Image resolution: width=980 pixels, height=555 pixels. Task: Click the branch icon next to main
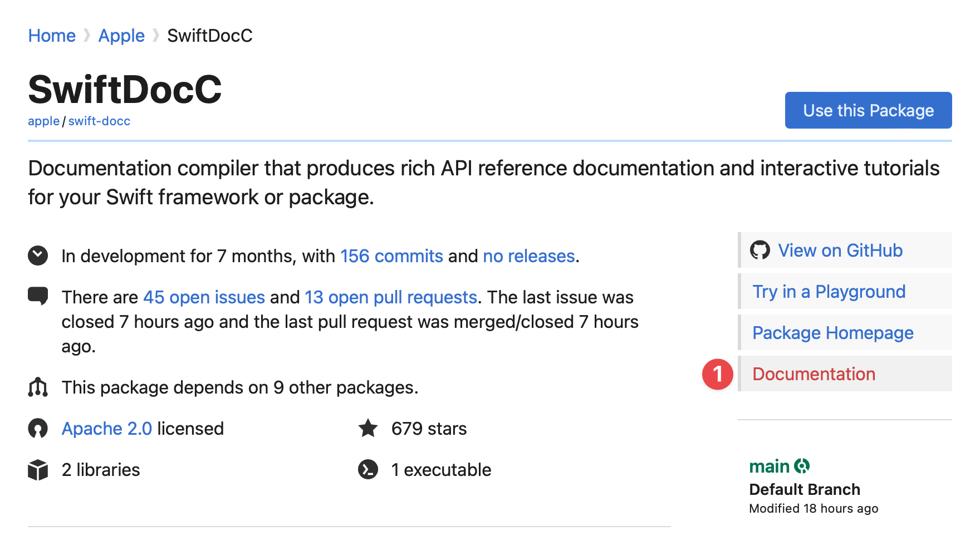[802, 466]
